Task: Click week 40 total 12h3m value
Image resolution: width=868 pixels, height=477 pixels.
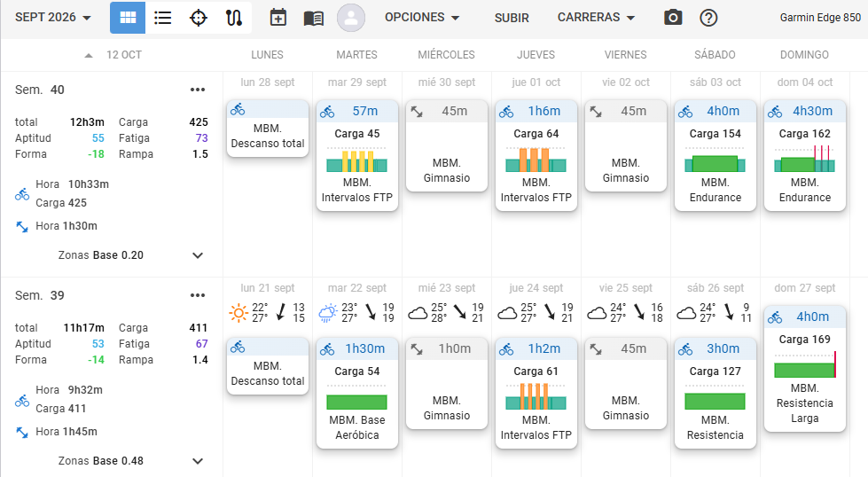Action: coord(87,121)
